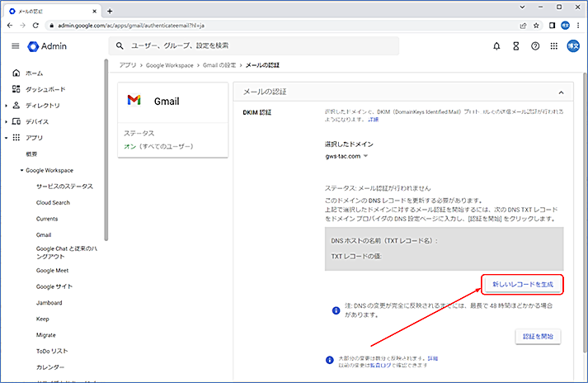Open the help question mark icon
Viewport: 588px width, 383px height.
point(535,46)
